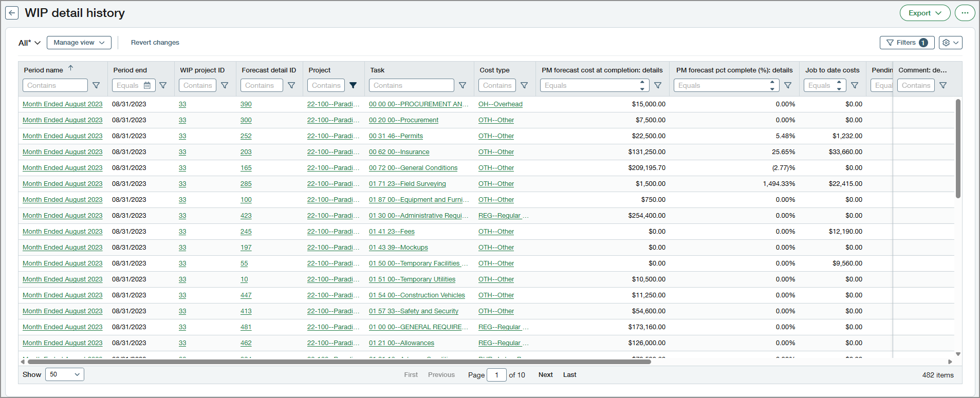Click the 1,494.33% pct complete cell

(779, 184)
